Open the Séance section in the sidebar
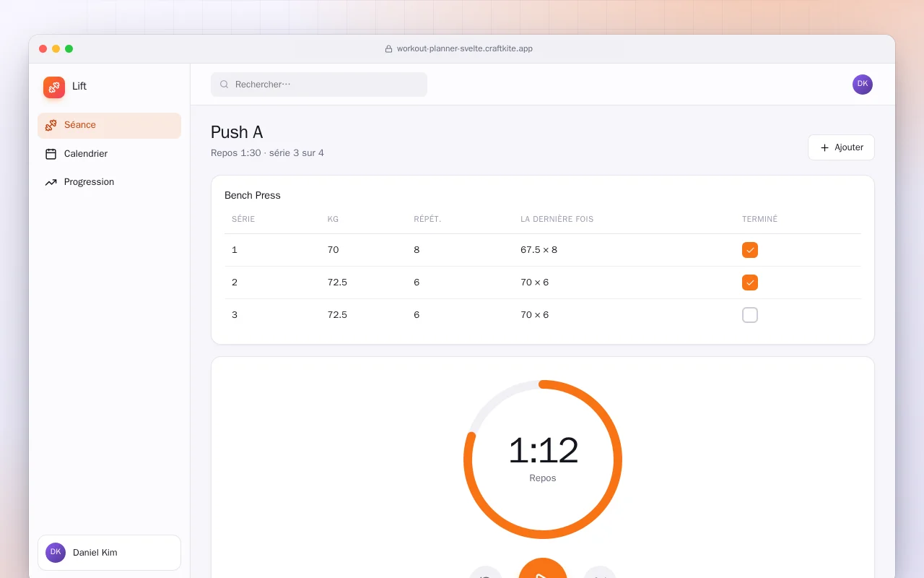The width and height of the screenshot is (924, 578). tap(109, 126)
